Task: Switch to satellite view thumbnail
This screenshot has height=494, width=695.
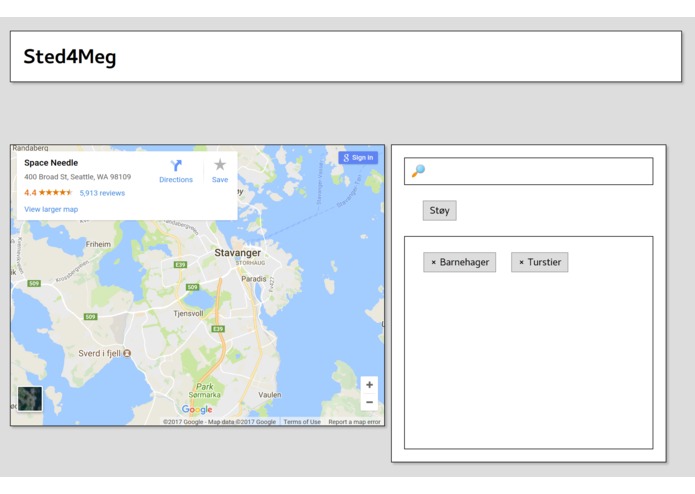Action: (30, 399)
